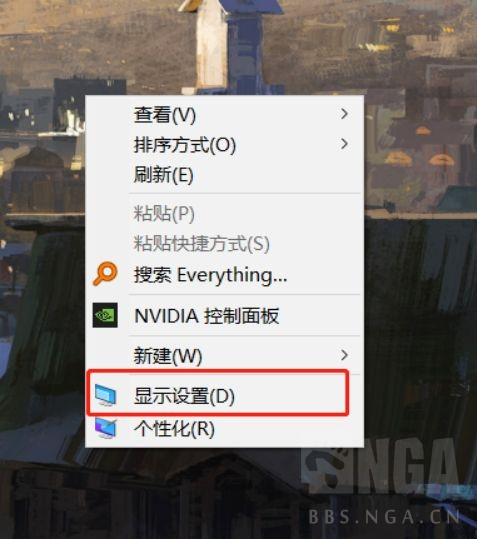Expand the 新建(W) submenu arrow
Viewport: 477px width, 539px height.
344,355
